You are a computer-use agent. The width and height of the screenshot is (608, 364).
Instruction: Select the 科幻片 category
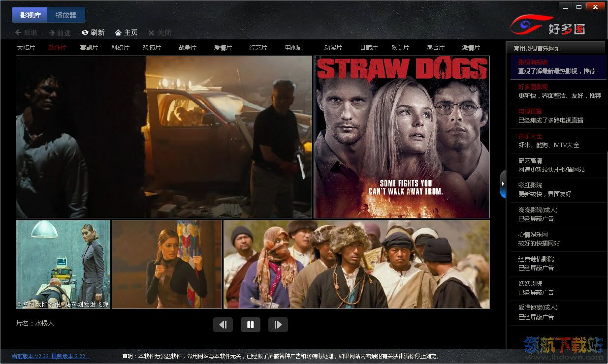[x=121, y=48]
